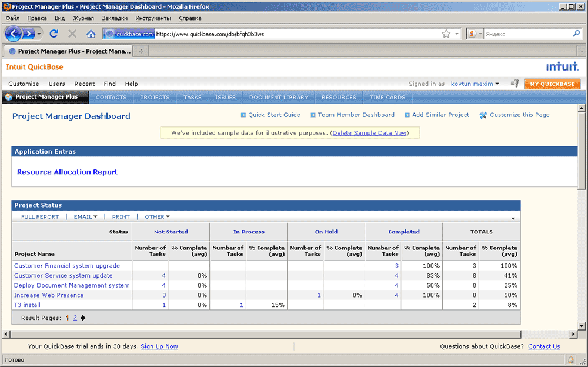This screenshot has height=367, width=588.
Task: Open new tab with plus button
Action: (141, 51)
